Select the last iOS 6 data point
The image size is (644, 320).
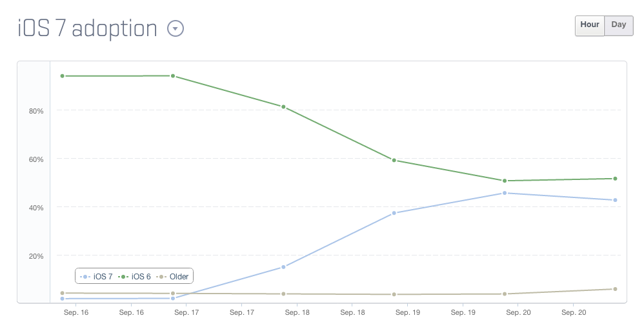click(615, 179)
